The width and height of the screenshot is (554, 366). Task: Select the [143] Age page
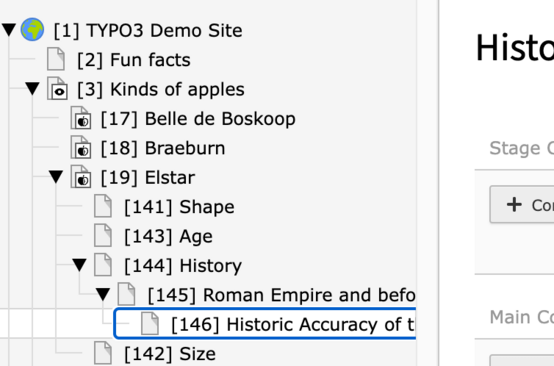pyautogui.click(x=169, y=236)
